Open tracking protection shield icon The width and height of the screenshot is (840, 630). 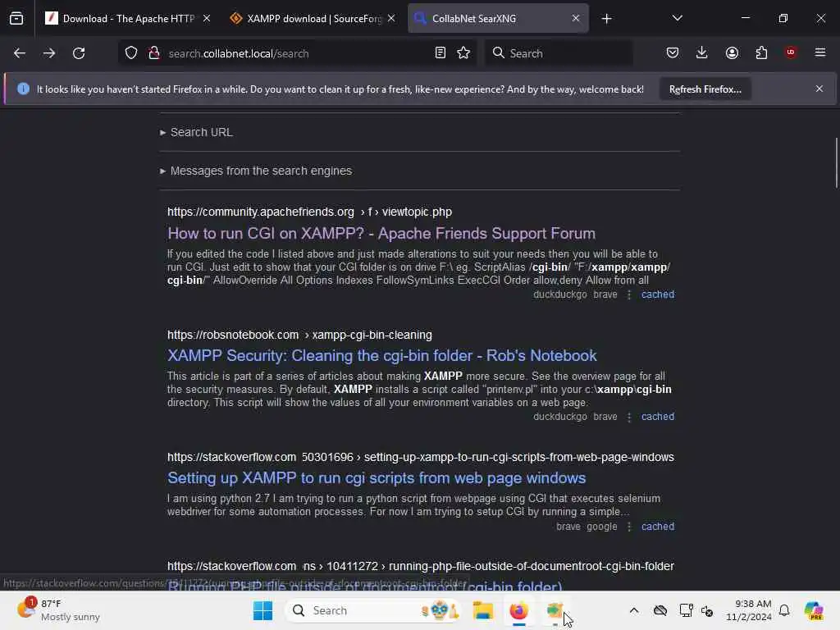click(131, 53)
